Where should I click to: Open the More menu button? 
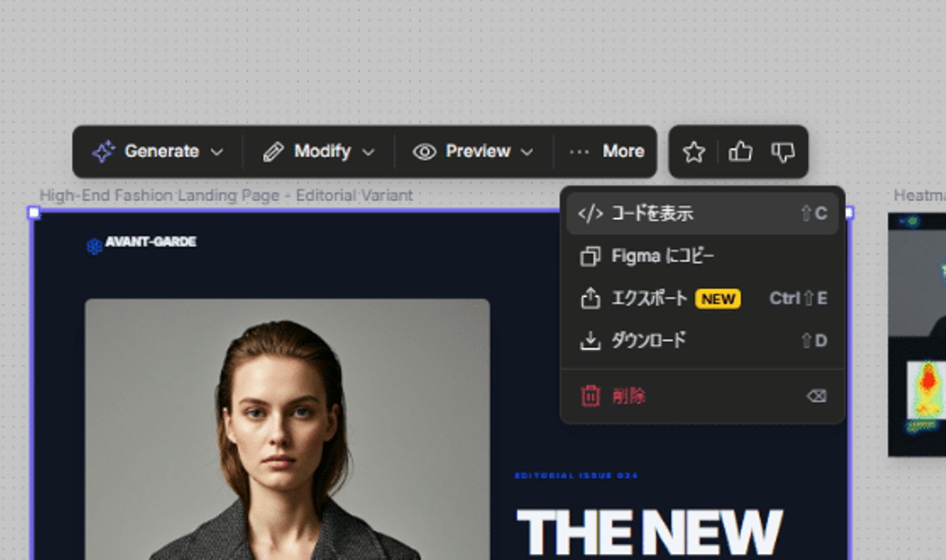click(606, 152)
